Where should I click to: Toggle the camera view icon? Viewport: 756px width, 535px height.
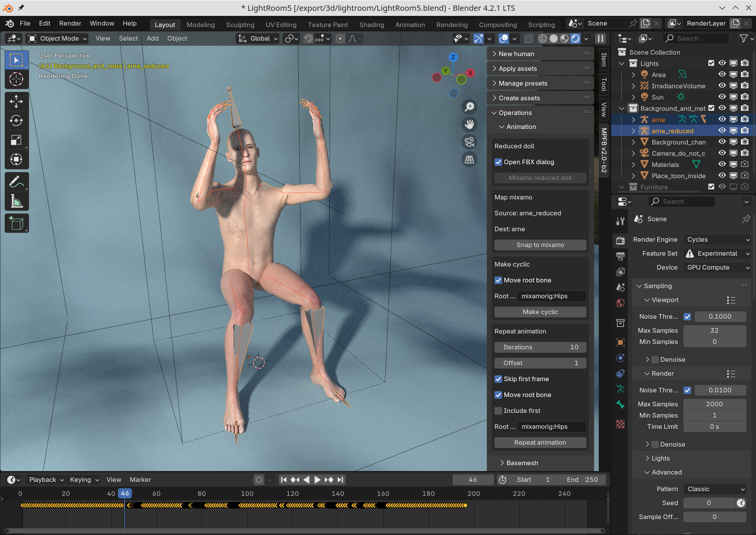[x=470, y=142]
